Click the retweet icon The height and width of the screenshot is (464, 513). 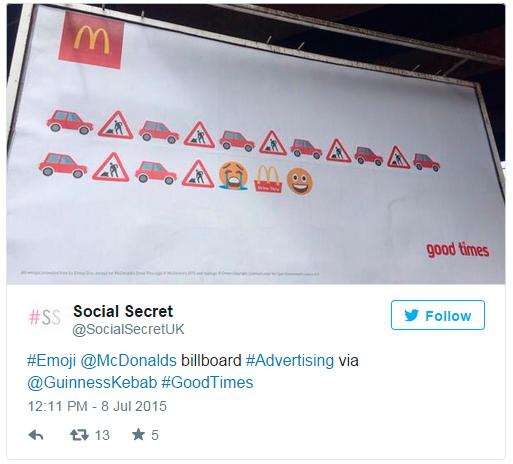(x=79, y=435)
